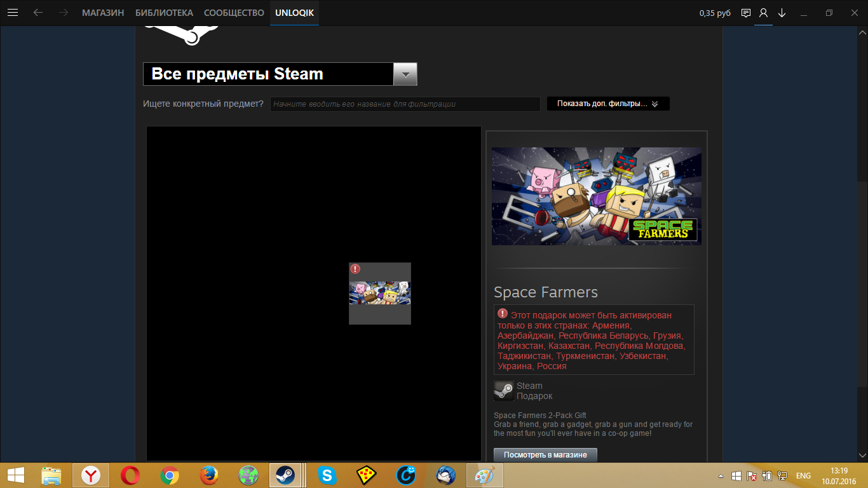Open the МАГАЗИН tab

tap(103, 13)
